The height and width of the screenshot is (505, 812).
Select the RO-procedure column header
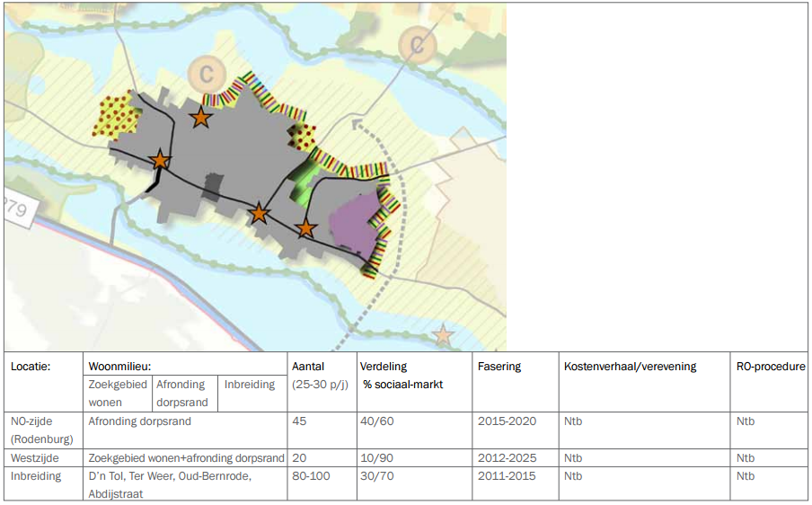pyautogui.click(x=771, y=367)
